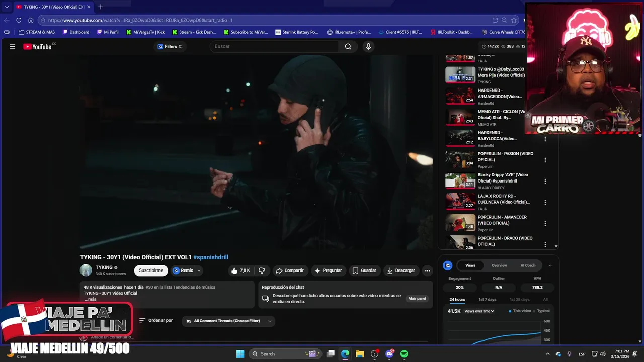Open taskbar volume control
This screenshot has height=362, width=644.
(603, 354)
